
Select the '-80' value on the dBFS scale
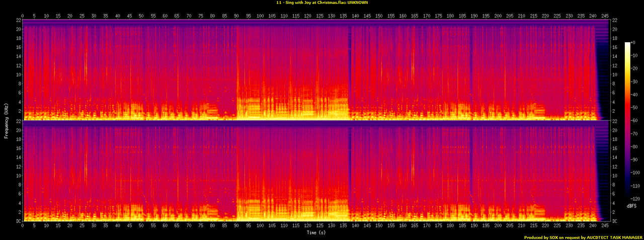point(634,147)
